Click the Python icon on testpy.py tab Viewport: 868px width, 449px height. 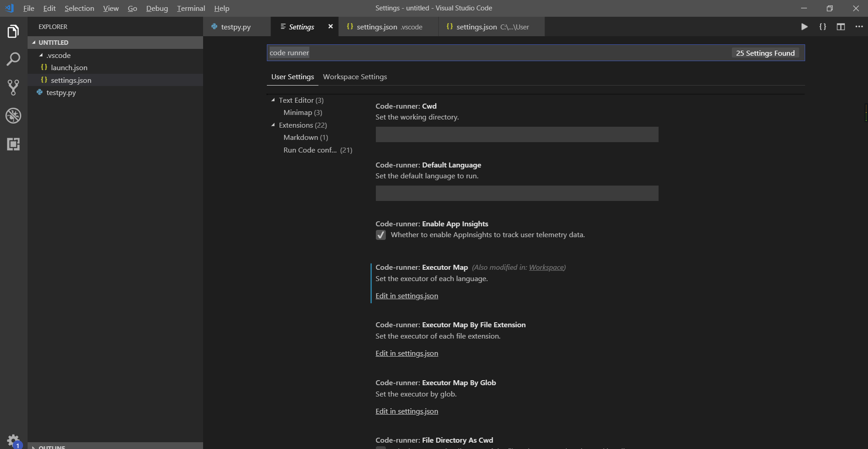pos(214,27)
